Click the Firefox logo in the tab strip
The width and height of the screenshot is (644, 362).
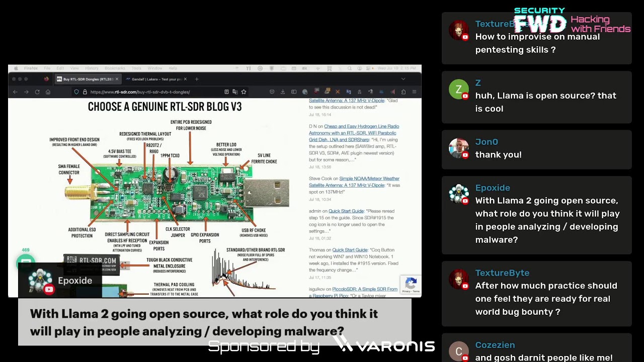pos(46,79)
